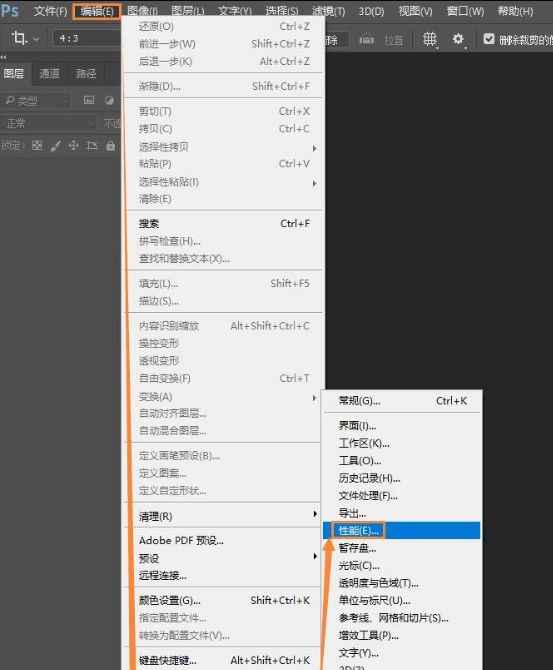This screenshot has width=553, height=670.
Task: Open 透明度与色域(T)... preferences
Action: point(402,583)
